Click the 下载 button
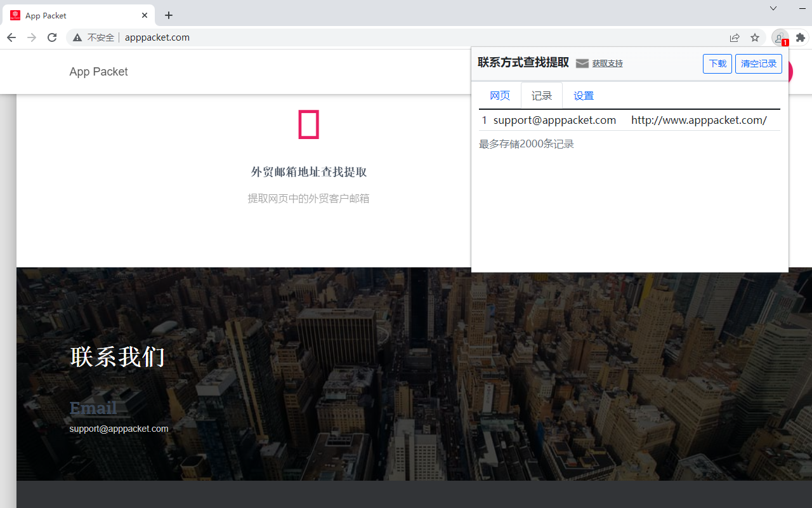The width and height of the screenshot is (812, 508). 717,63
